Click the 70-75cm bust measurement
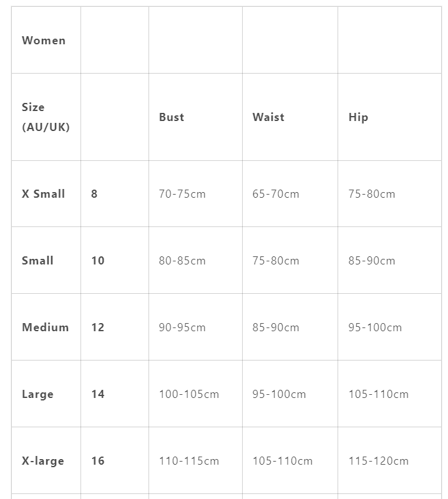 [x=182, y=194]
